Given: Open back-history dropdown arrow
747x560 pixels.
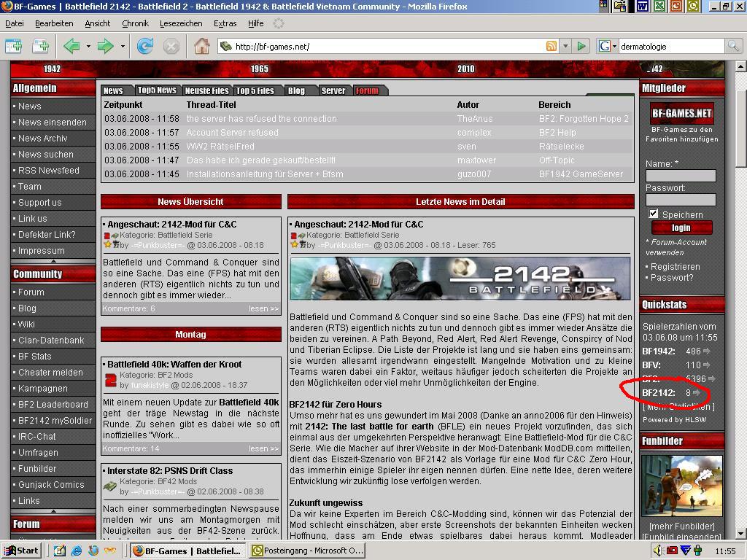Looking at the screenshot, I should click(88, 46).
